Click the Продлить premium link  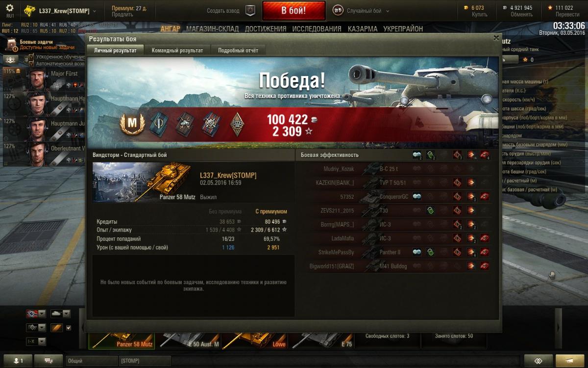pyautogui.click(x=122, y=15)
